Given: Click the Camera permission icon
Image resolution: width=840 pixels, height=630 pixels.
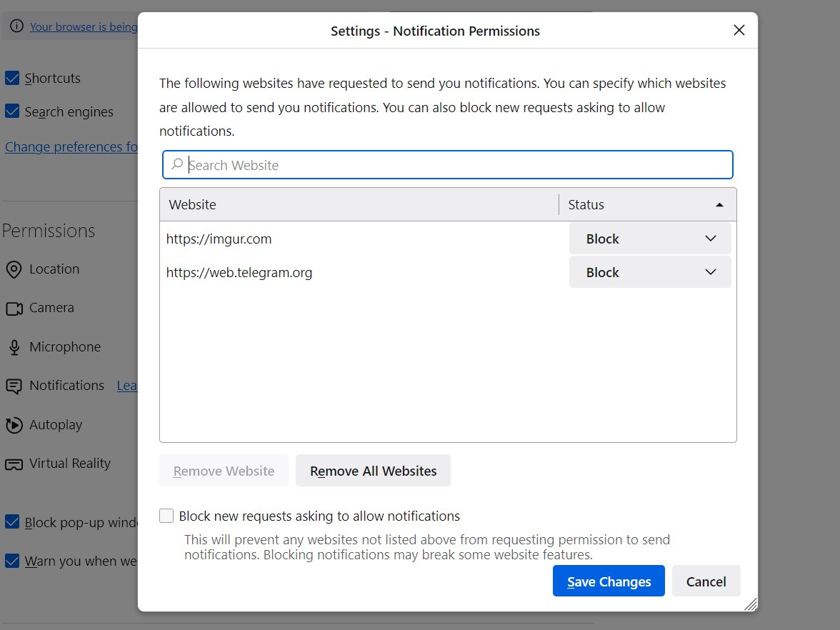Looking at the screenshot, I should 14,309.
